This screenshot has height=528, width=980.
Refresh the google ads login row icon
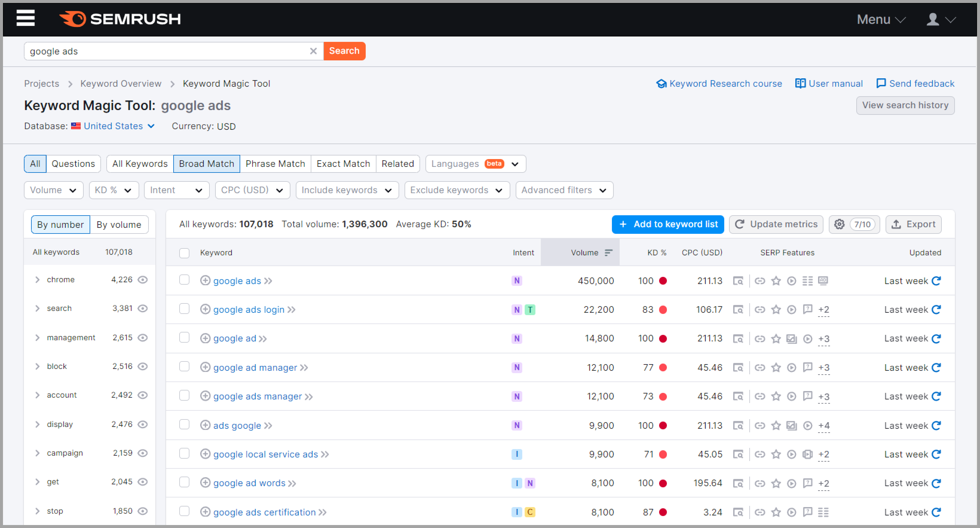(x=936, y=309)
